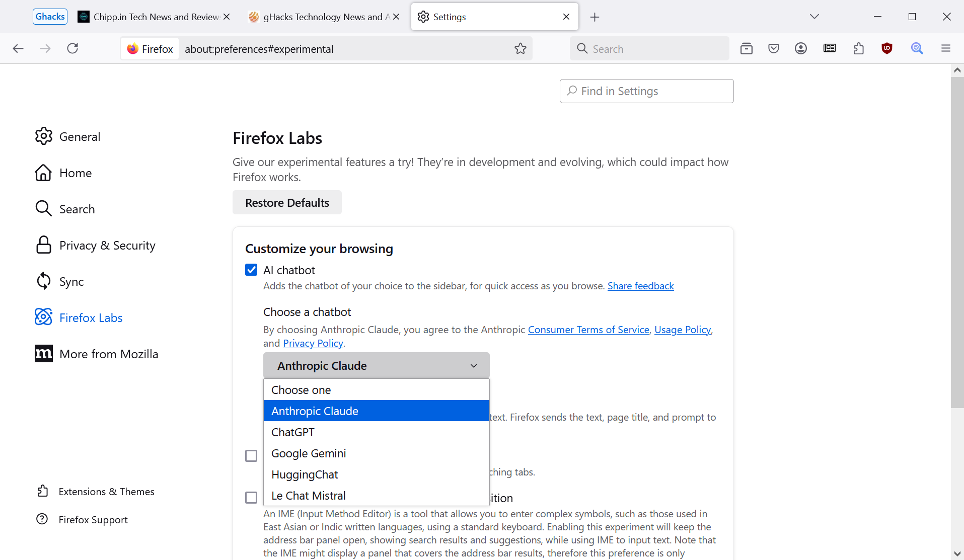Open the tab overview chevron
This screenshot has height=560, width=964.
tap(814, 16)
